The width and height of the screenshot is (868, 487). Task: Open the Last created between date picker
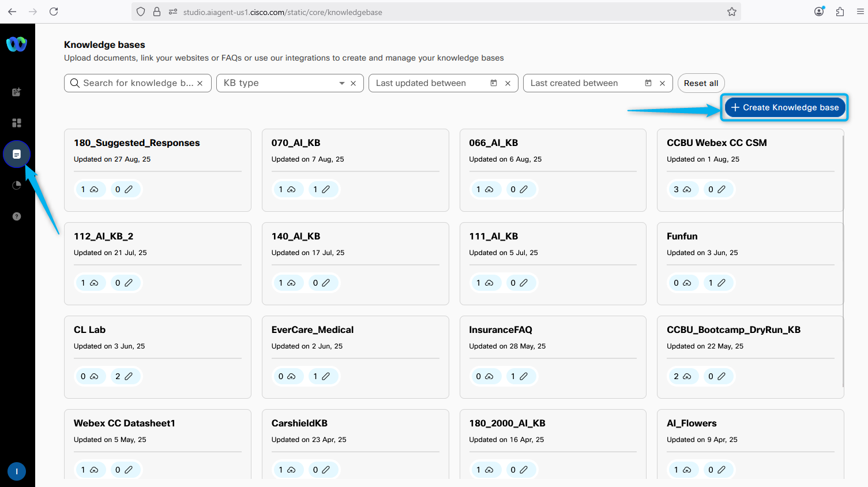[x=648, y=83]
